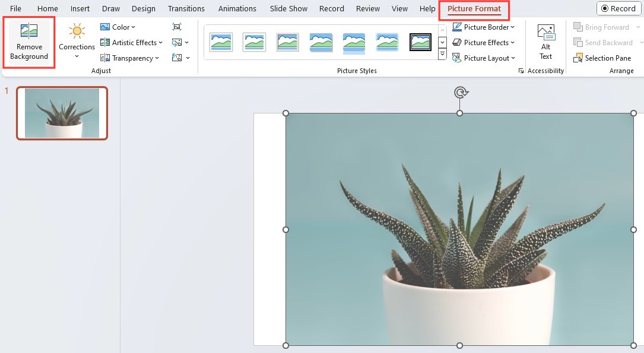The height and width of the screenshot is (353, 644).
Task: Apply the fifth reflected picture style
Action: (354, 43)
